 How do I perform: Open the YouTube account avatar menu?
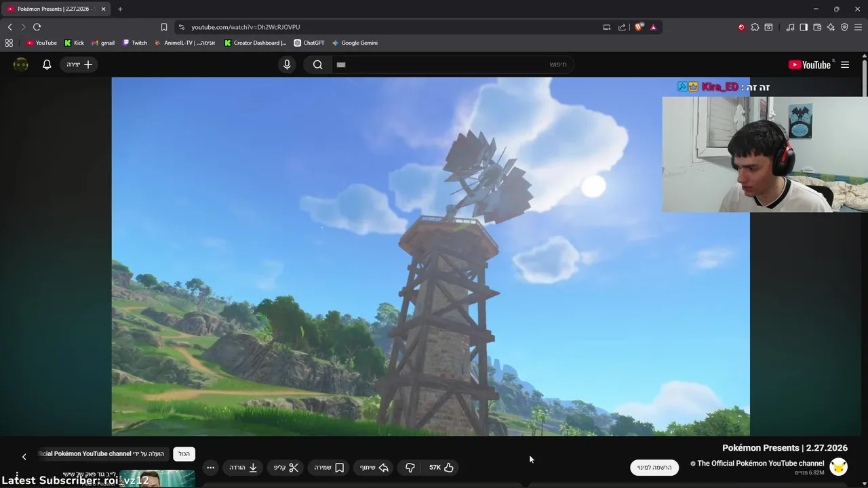21,64
